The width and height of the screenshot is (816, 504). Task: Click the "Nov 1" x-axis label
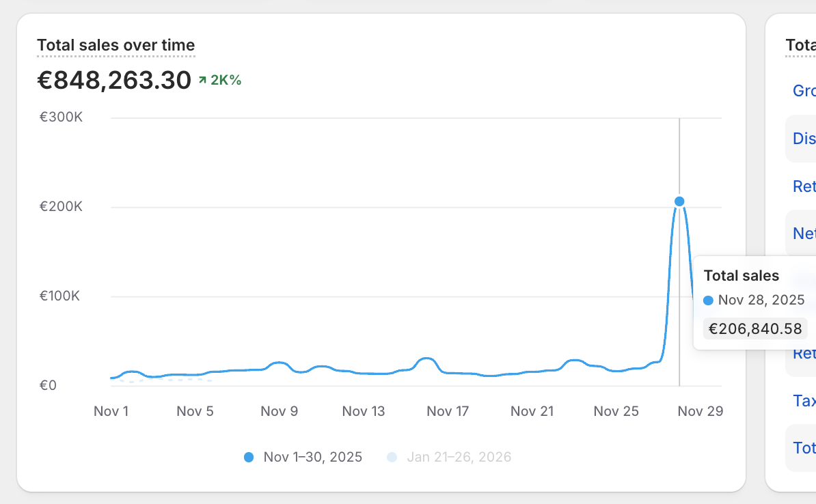[x=111, y=411]
